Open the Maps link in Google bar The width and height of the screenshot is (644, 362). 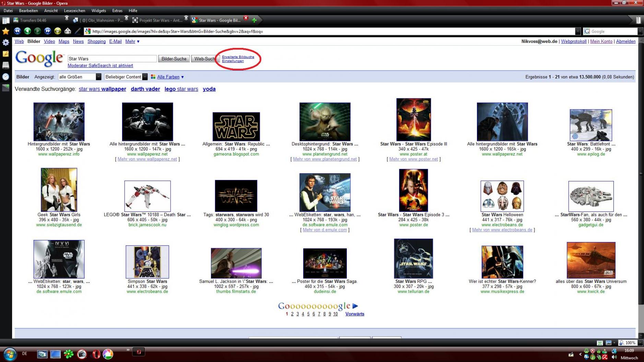point(64,41)
